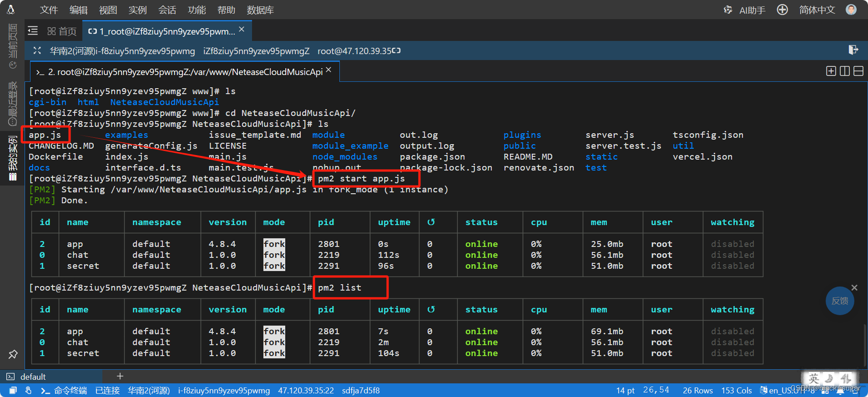Close terminal tab 2. root@...NeteaseCloudMusicApi

tap(328, 70)
